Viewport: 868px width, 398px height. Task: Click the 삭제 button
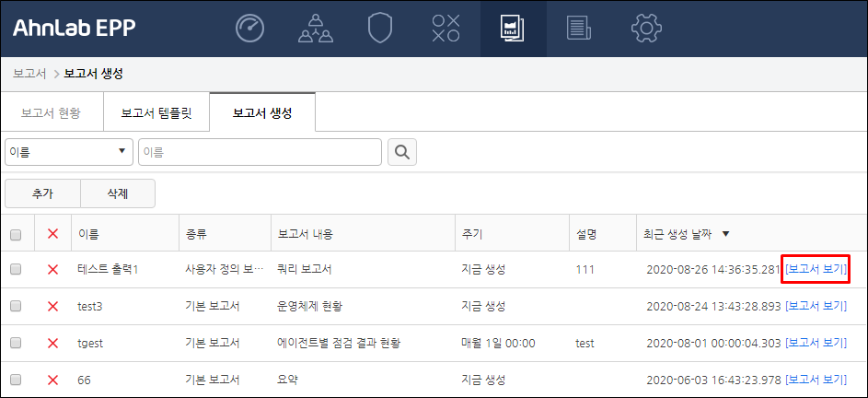point(118,193)
